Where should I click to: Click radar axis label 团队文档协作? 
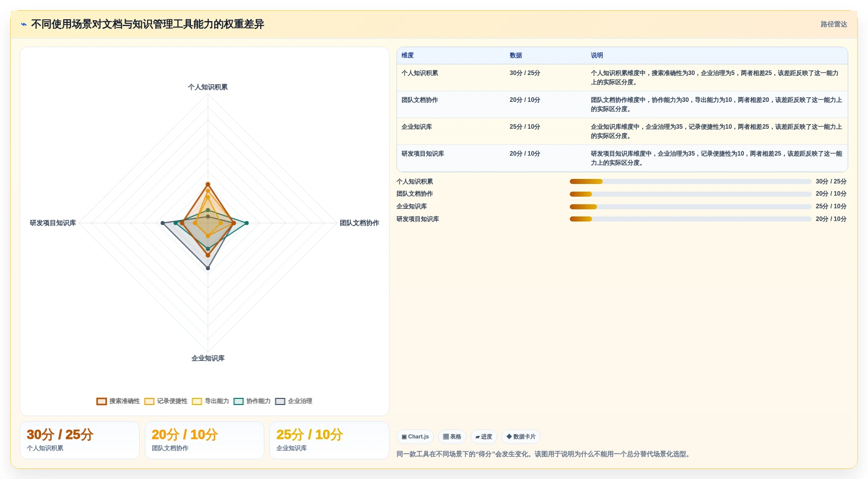[x=360, y=223]
